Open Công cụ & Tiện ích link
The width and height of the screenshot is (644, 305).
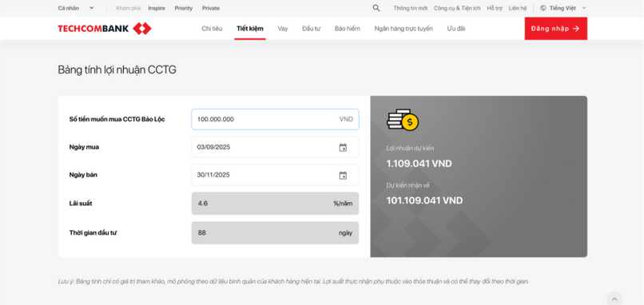click(457, 8)
